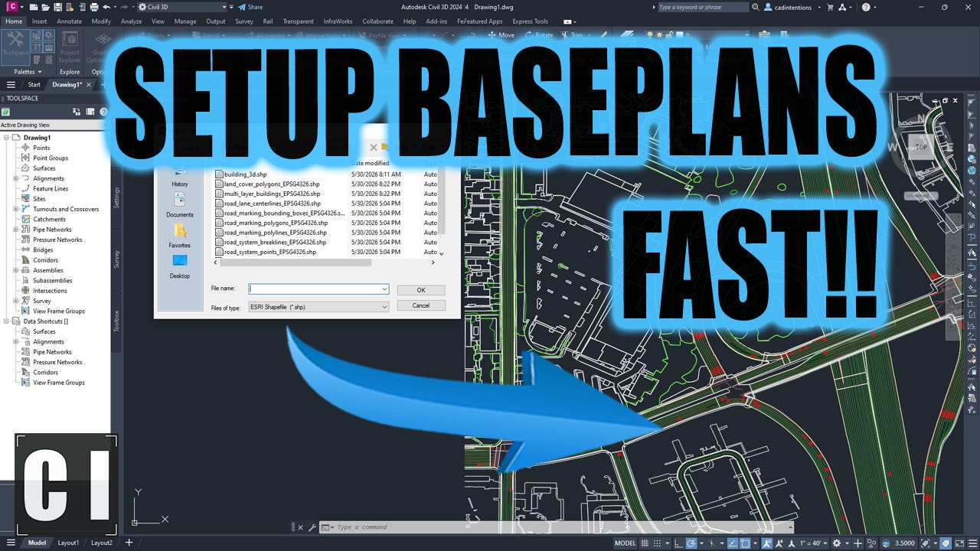Expand the Palettes panel dropdown

tap(28, 72)
